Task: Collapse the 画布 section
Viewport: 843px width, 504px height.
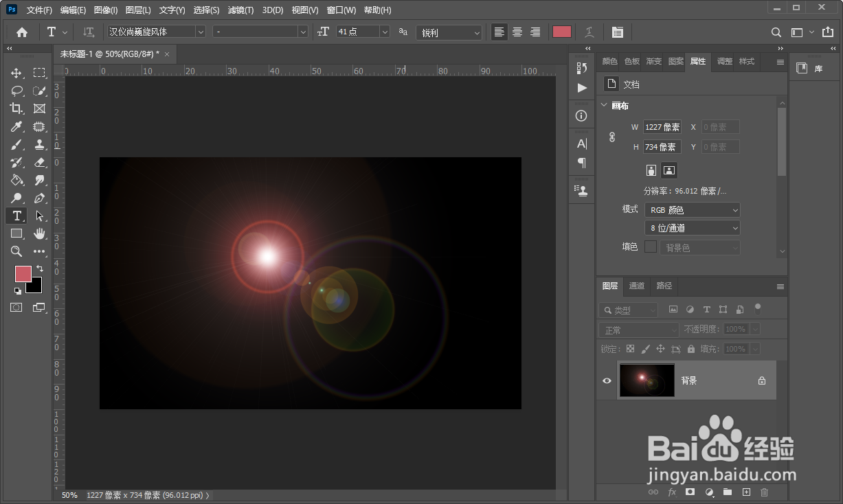Action: [604, 106]
